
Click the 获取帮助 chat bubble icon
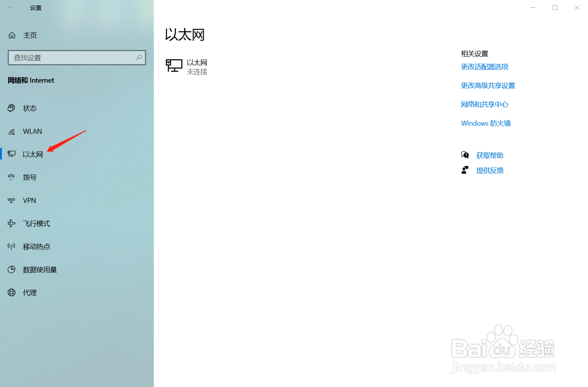coord(465,155)
